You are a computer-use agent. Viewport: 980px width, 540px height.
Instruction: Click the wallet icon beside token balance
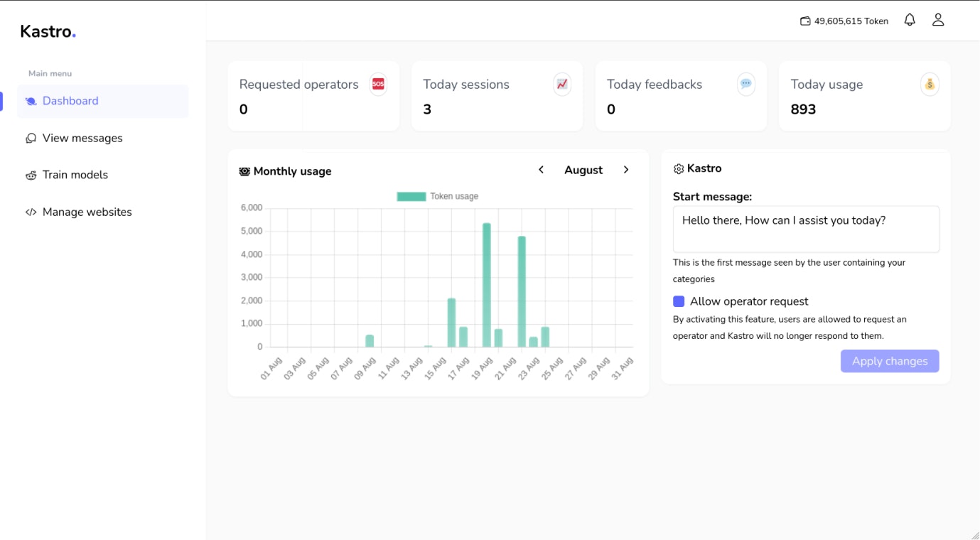[805, 21]
